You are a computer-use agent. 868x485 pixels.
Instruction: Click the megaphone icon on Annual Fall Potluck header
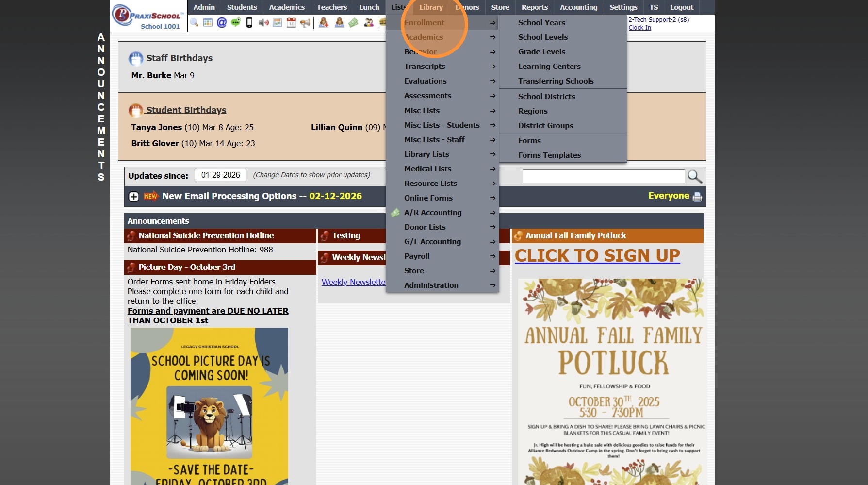[518, 236]
